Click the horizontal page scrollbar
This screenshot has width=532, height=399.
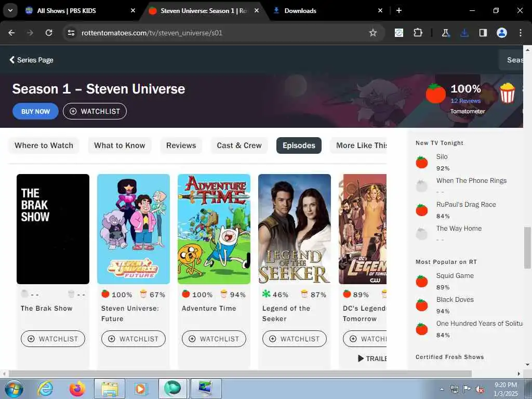(240, 374)
